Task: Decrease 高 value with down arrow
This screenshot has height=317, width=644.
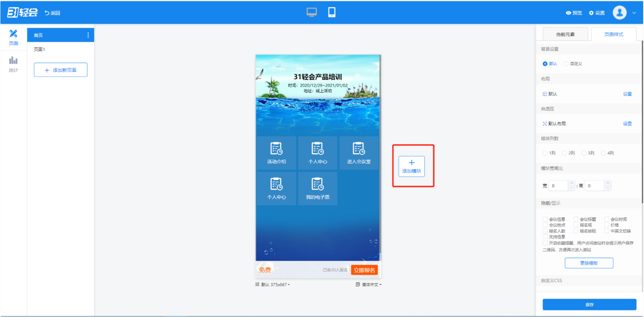Action: (x=608, y=188)
